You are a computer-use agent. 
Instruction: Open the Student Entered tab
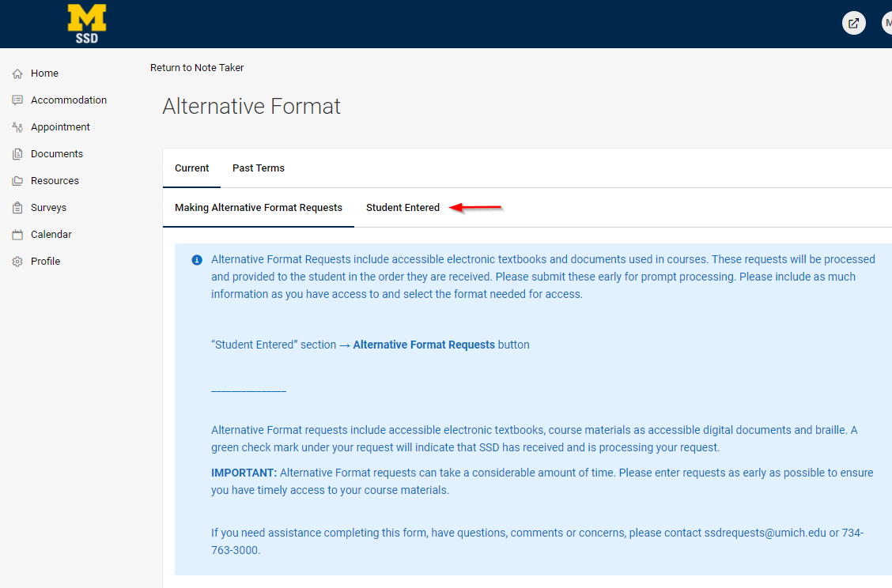pyautogui.click(x=403, y=208)
